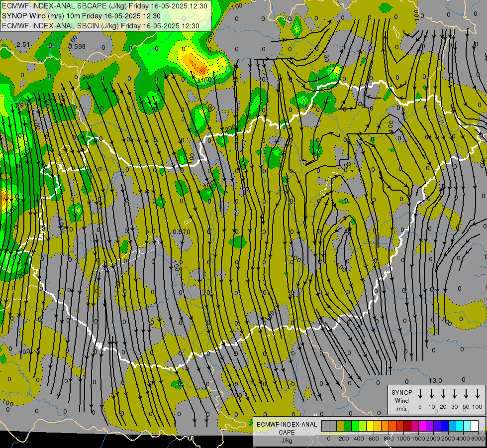487x448 pixels.
Task: Click the '30' speed label in wind legend
Action: pos(454,407)
